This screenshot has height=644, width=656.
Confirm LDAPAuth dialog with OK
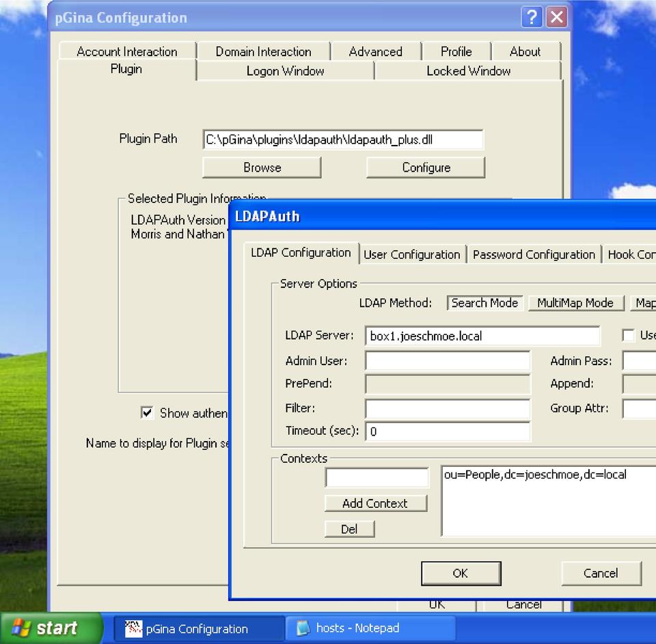pyautogui.click(x=461, y=574)
